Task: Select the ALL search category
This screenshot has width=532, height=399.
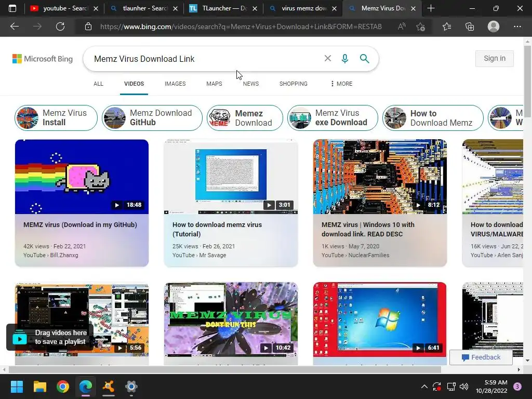Action: click(98, 84)
